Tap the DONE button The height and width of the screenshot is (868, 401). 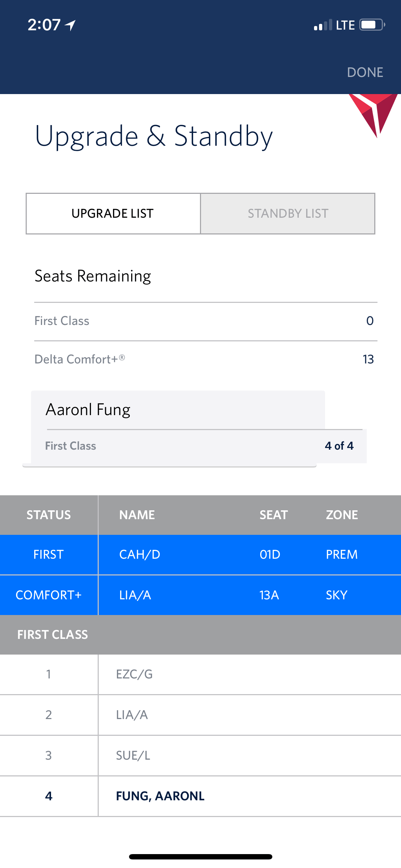tap(365, 72)
